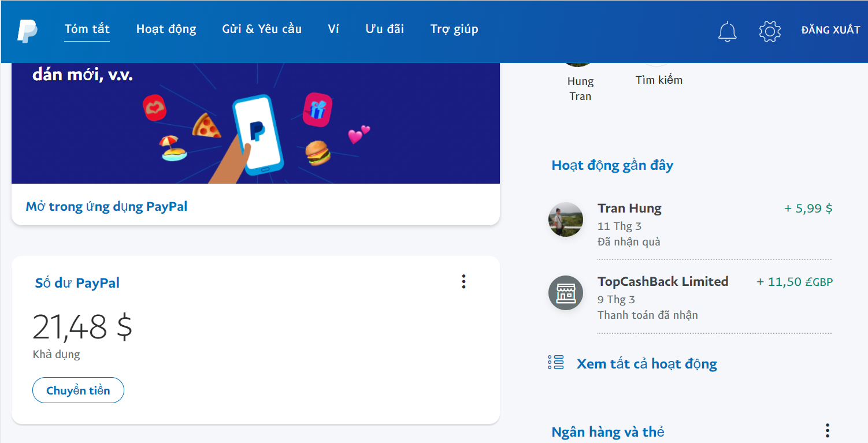This screenshot has width=868, height=443.
Task: Click the Khả dụng label
Action: (x=56, y=355)
